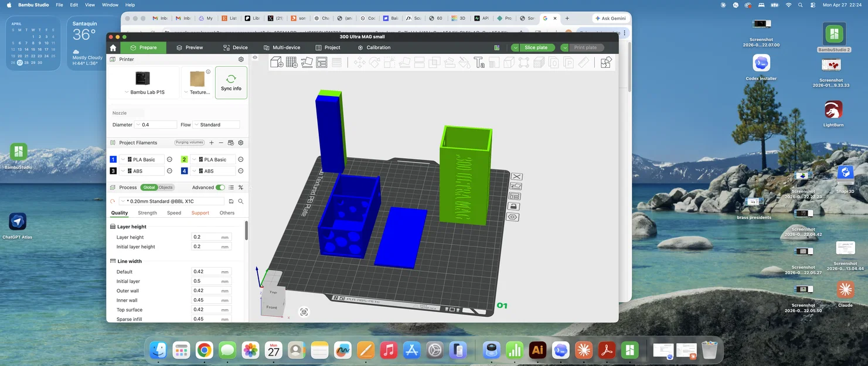Click the Layer height value field
Viewport: 868px width, 366px height.
coord(212,237)
